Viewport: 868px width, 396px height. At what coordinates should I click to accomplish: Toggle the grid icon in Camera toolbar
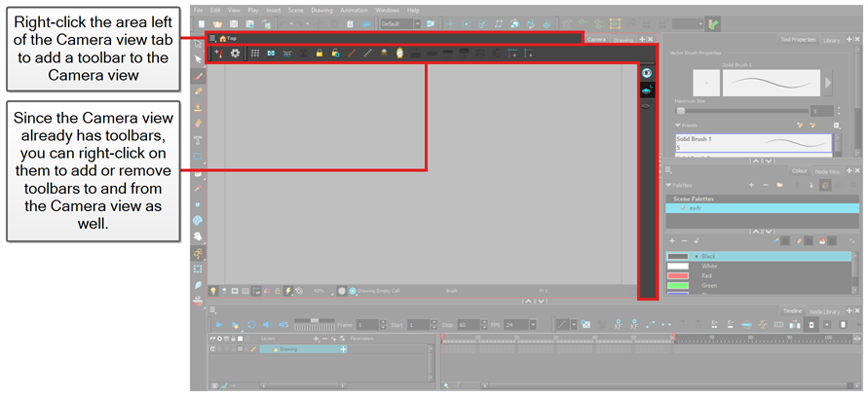(x=255, y=53)
